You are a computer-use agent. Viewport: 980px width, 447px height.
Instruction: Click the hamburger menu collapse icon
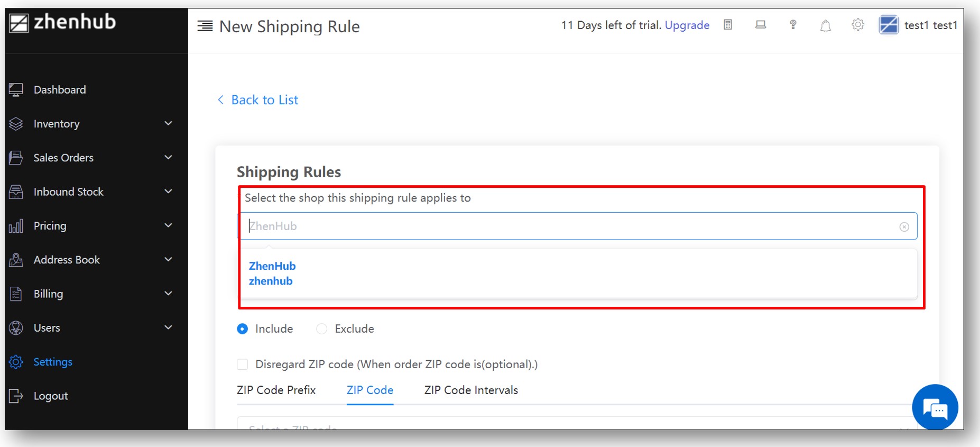[x=205, y=25]
